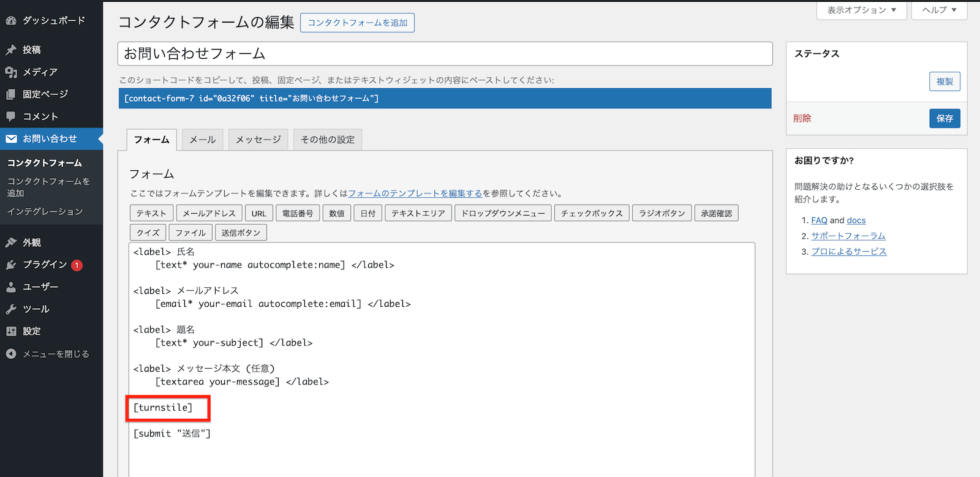980x477 pixels.
Task: Insert a ドロップダウンメニュー form tag
Action: point(503,213)
